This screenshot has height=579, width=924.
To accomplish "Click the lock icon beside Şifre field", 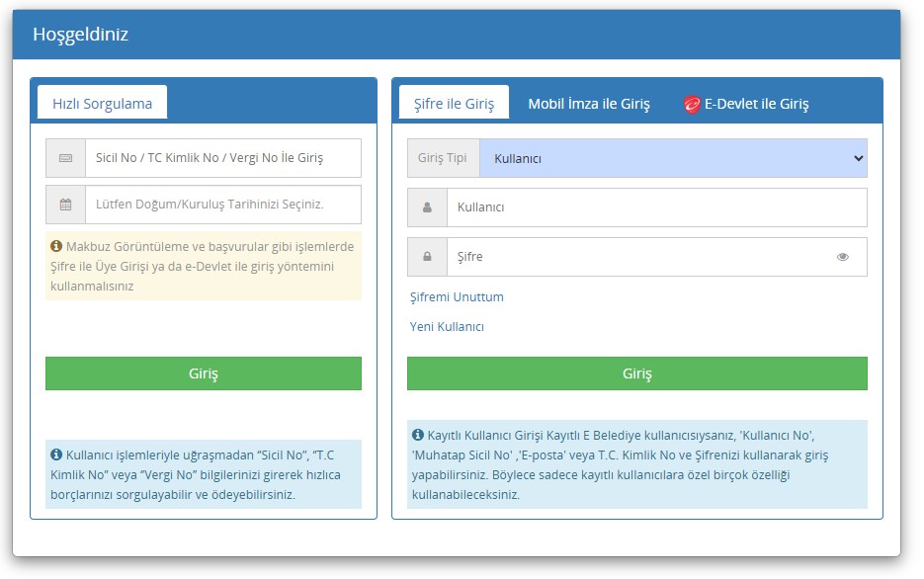I will pyautogui.click(x=427, y=257).
